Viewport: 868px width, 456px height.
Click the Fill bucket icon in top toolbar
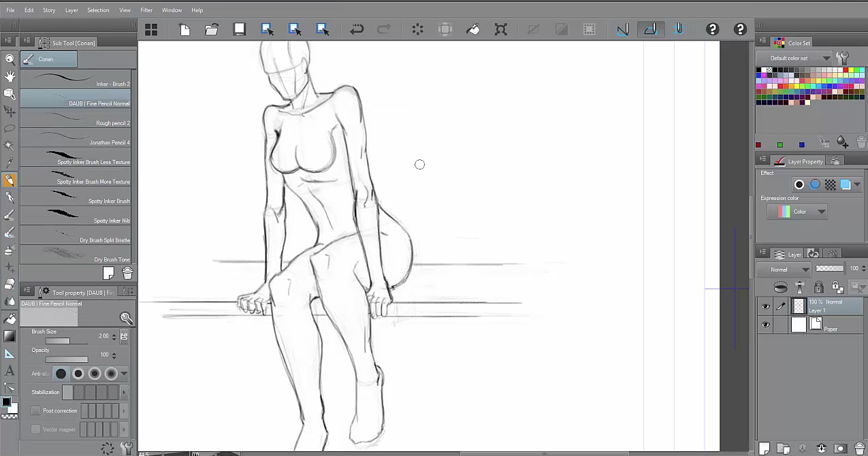coord(473,29)
